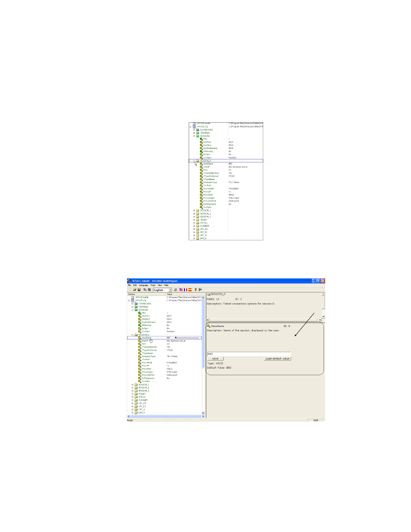Viewport: 411px width, 532px height.
Task: Switch language with the Spanish flag icon
Action: pos(190,290)
